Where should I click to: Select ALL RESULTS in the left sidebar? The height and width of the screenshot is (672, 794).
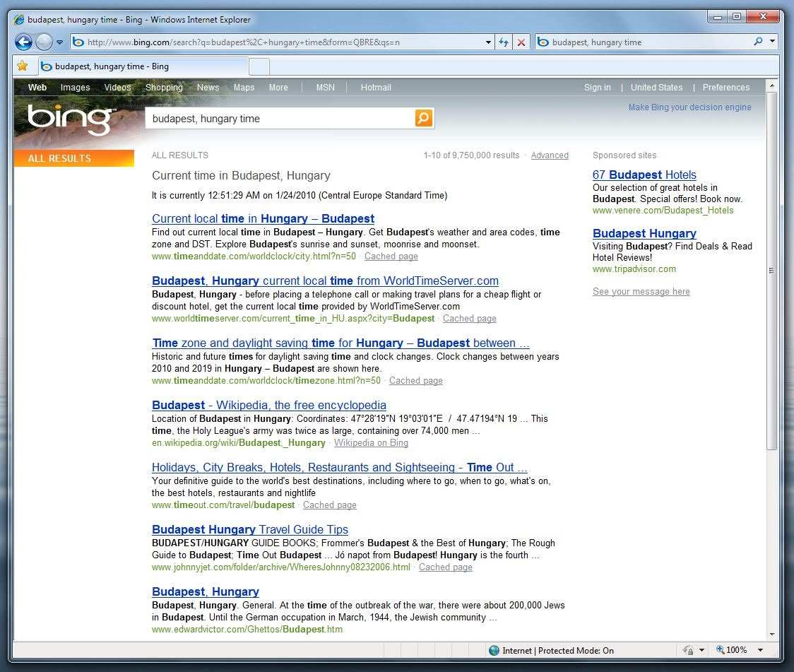click(74, 158)
